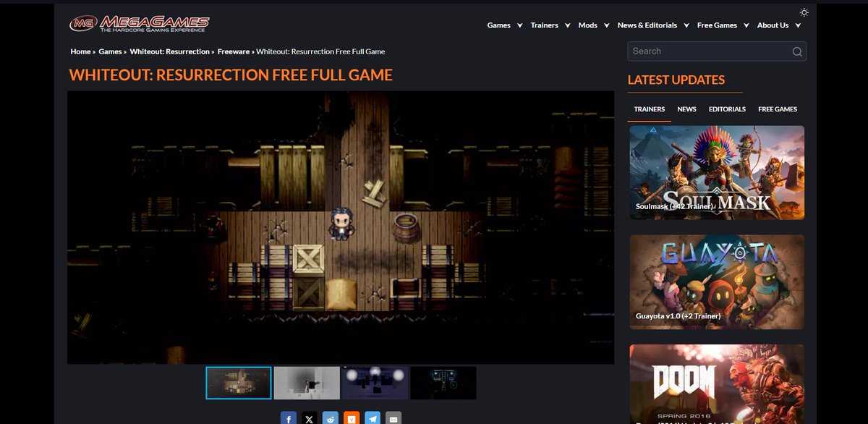Share via the orange VK icon
Image resolution: width=868 pixels, height=424 pixels.
click(x=352, y=419)
